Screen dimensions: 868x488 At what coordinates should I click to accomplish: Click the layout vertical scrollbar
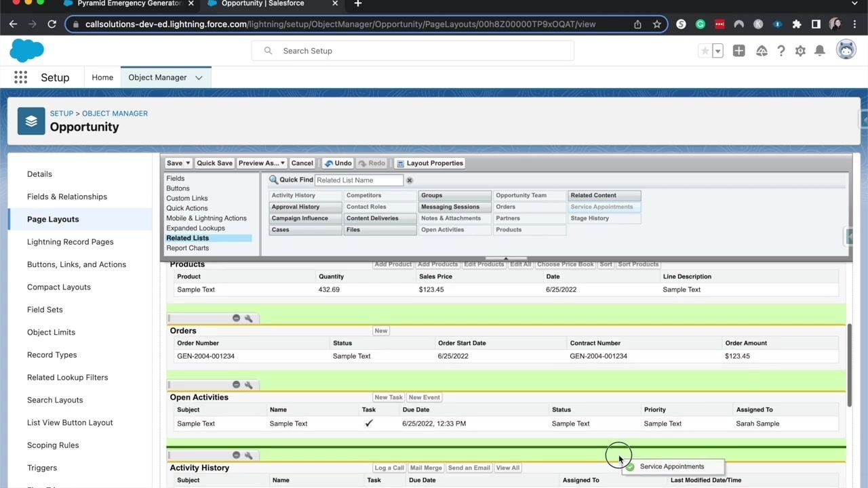coord(849,365)
